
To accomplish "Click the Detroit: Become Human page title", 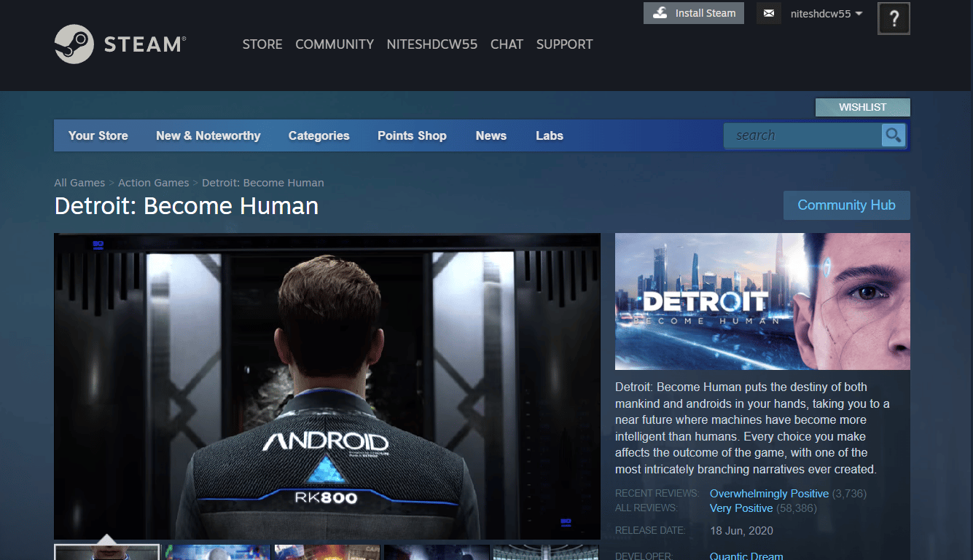I will pyautogui.click(x=187, y=206).
